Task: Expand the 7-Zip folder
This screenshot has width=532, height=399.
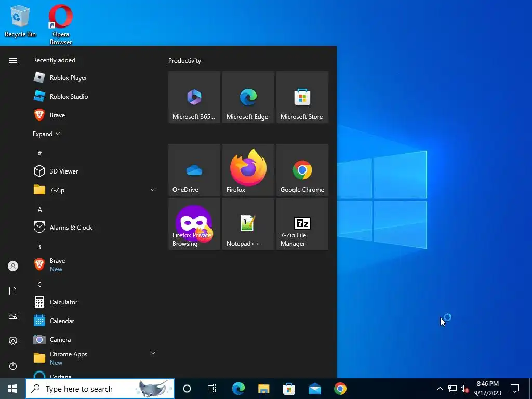Action: (x=94, y=190)
